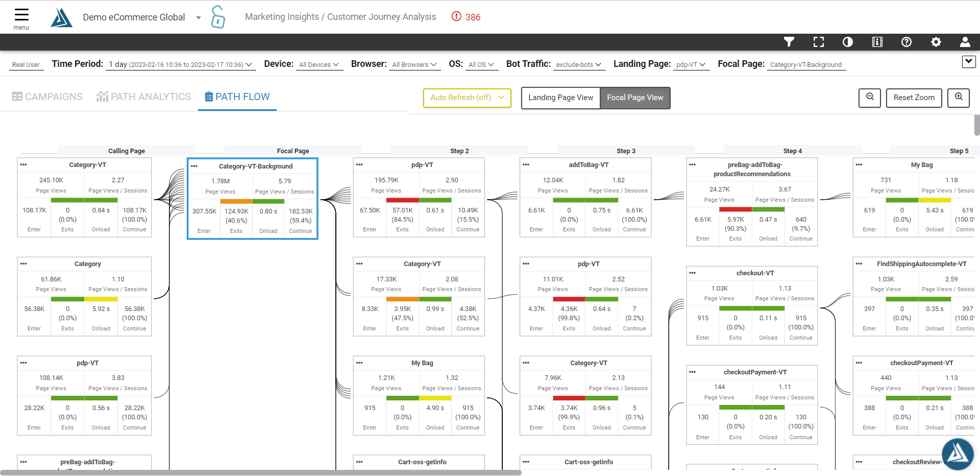980x476 pixels.
Task: Open the Bot Traffic exclude-bots dropdown
Action: [579, 65]
